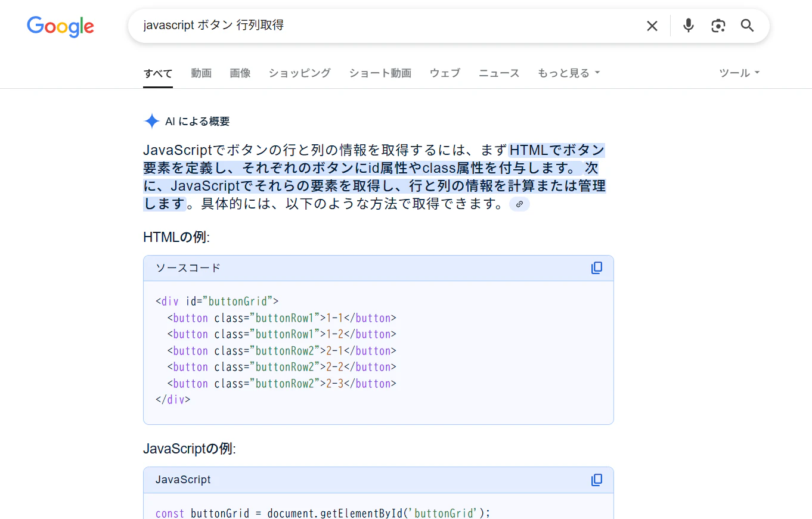Open the ショッピング tab
The image size is (812, 519).
300,73
